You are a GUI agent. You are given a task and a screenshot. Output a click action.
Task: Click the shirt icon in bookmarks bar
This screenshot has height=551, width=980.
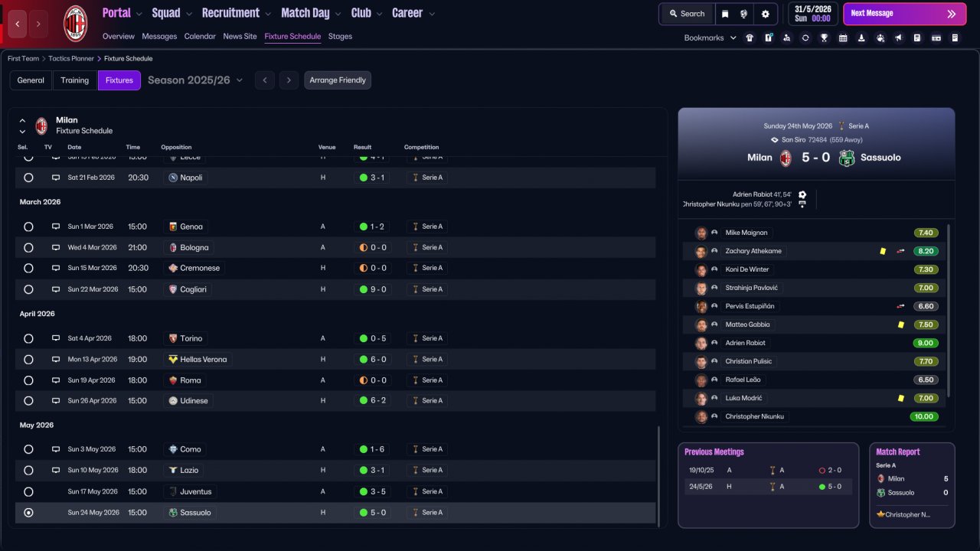pos(750,37)
